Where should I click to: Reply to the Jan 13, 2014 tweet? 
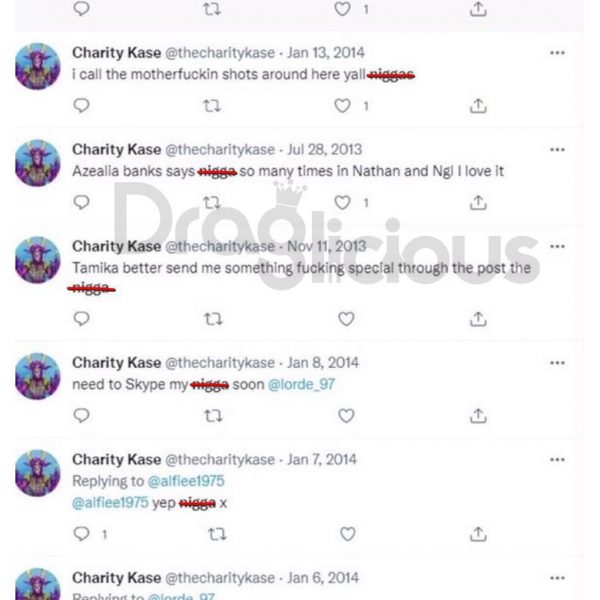[x=81, y=106]
